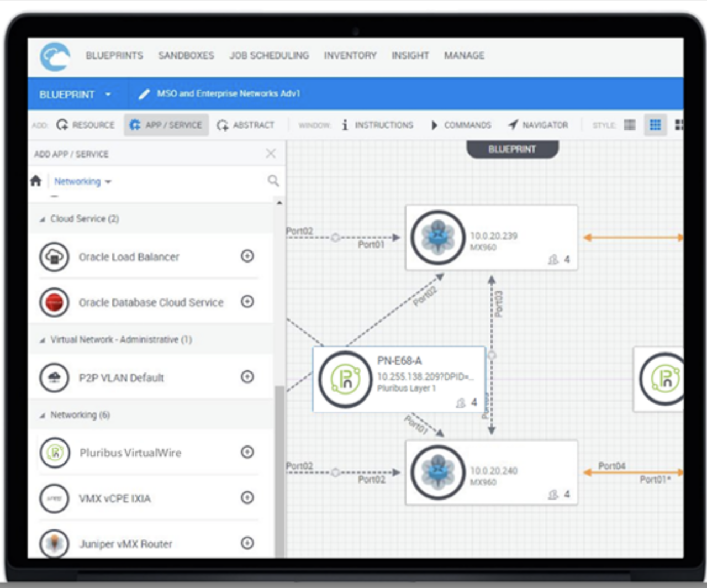
Task: Select the App / Service toolbar button
Action: pyautogui.click(x=166, y=125)
